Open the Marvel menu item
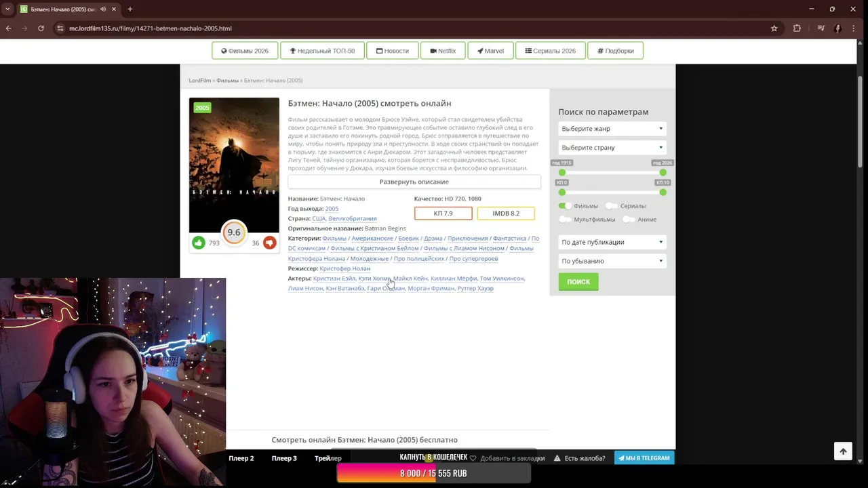 coord(490,51)
